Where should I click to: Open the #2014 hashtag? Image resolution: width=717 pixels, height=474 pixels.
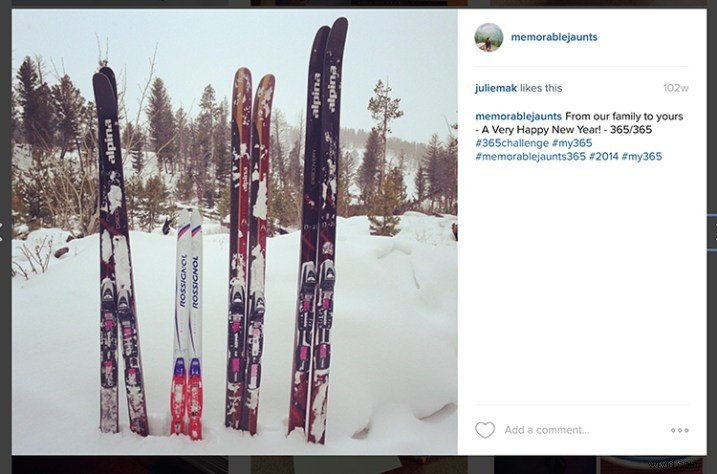(x=604, y=156)
